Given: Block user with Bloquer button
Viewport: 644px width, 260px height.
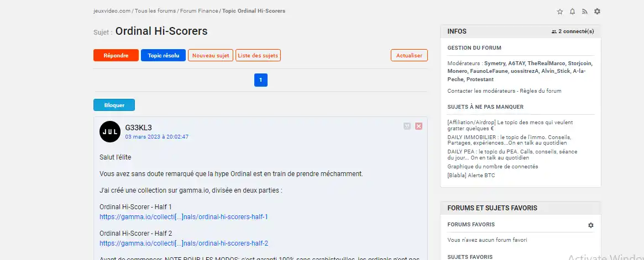Looking at the screenshot, I should [x=114, y=105].
